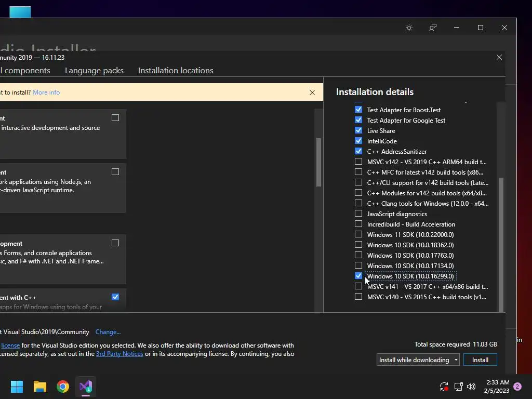
Task: Check Incredibuild - Build Acceleration
Action: point(358,224)
